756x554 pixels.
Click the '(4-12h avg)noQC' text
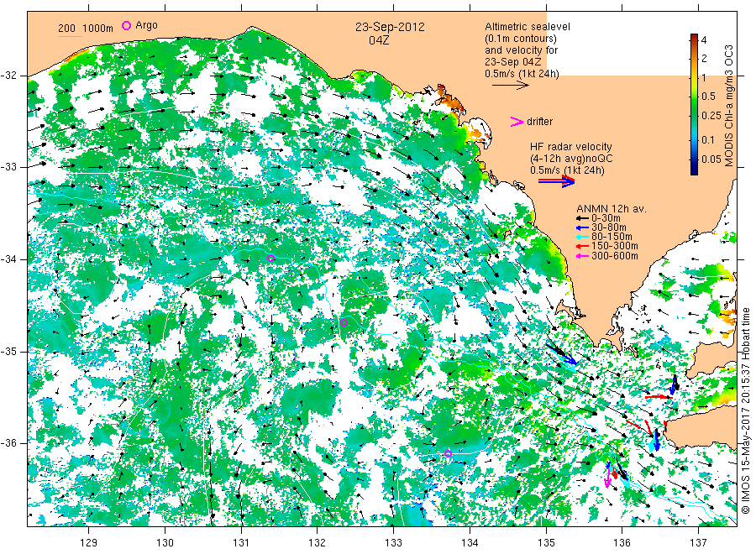(x=571, y=159)
